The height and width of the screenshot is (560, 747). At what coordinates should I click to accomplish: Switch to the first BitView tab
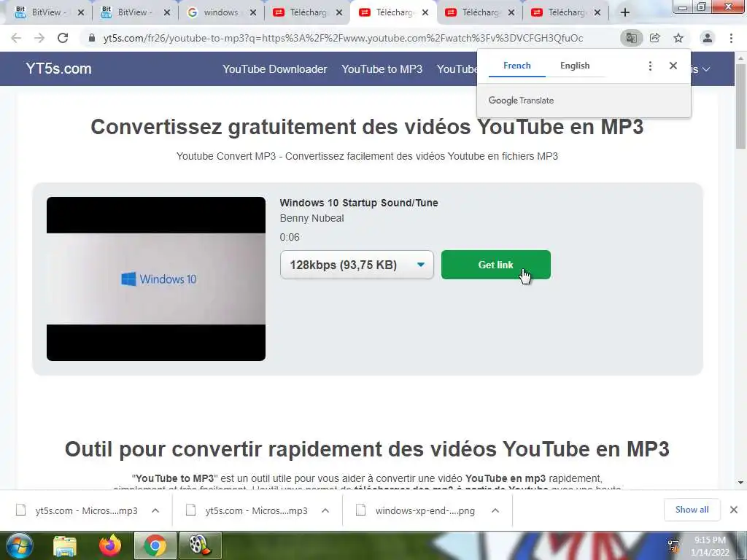click(45, 12)
